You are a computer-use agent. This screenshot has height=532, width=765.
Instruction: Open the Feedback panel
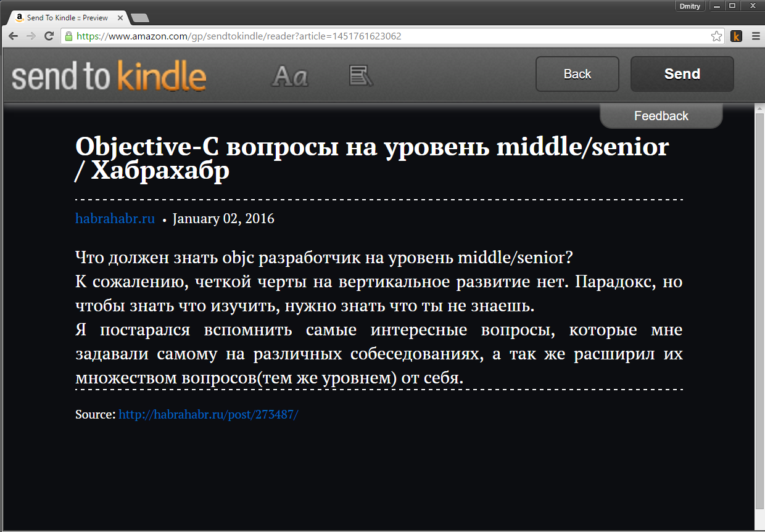click(661, 115)
